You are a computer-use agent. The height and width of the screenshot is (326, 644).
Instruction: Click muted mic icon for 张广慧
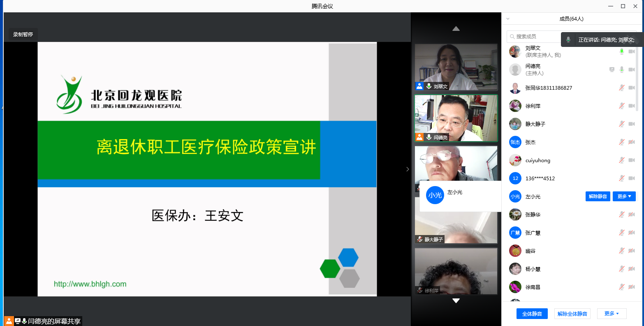(622, 233)
